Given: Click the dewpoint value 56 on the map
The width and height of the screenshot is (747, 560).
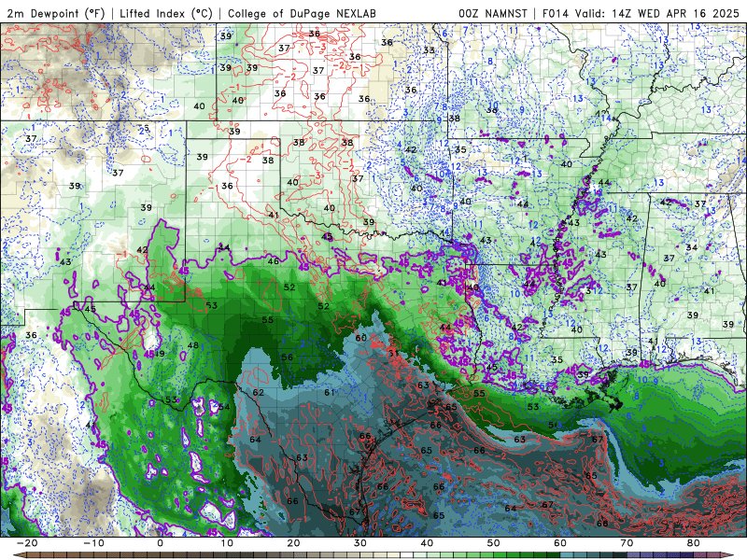Looking at the screenshot, I should point(287,357).
